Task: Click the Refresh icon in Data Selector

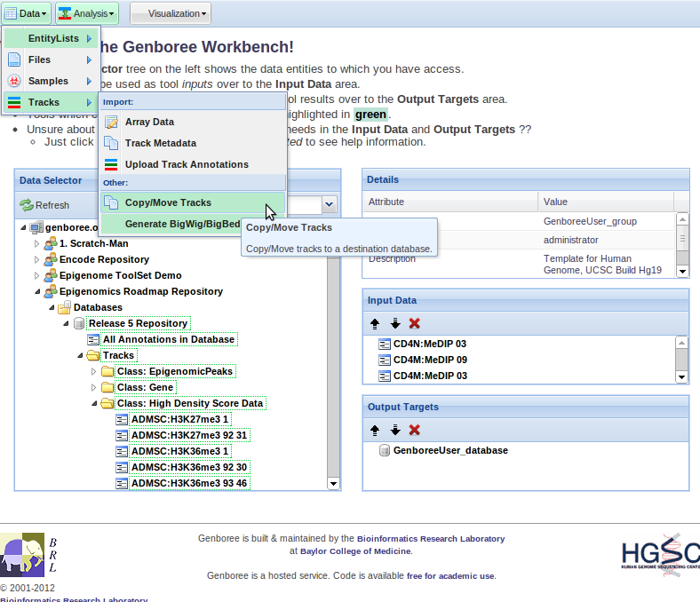Action: tap(27, 205)
